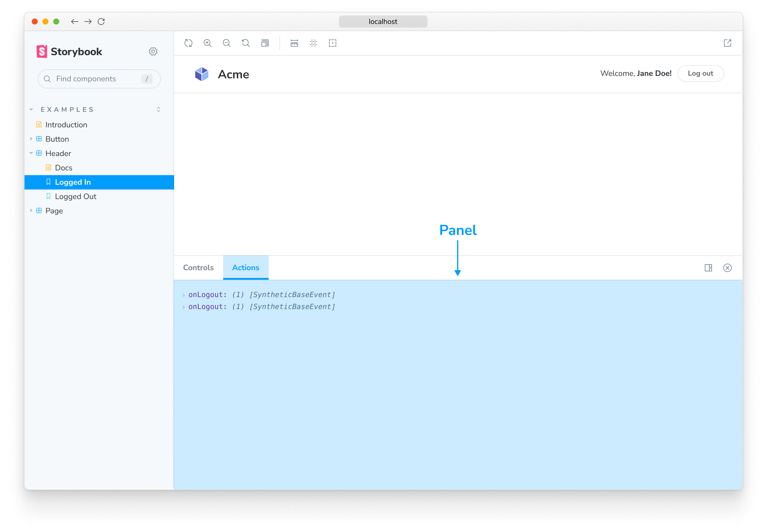Screen dimensions: 767x532
Task: Open Storybook settings gear
Action: (x=153, y=51)
